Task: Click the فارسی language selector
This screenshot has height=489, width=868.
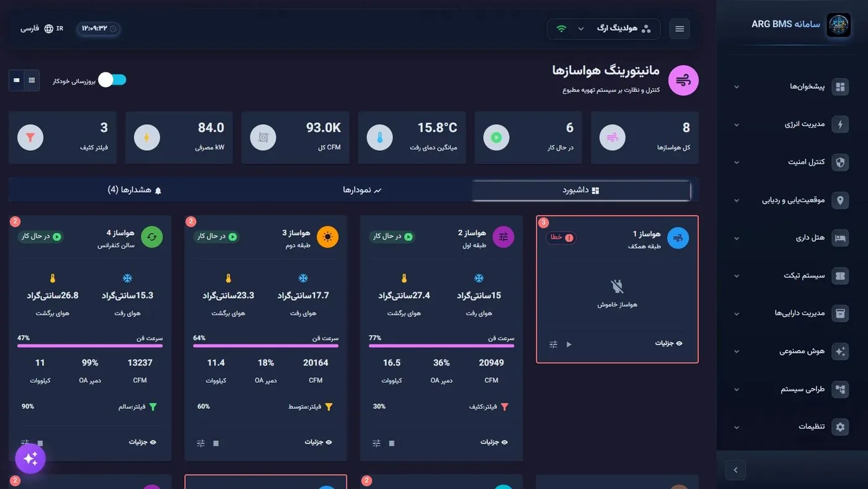Action: tap(42, 29)
